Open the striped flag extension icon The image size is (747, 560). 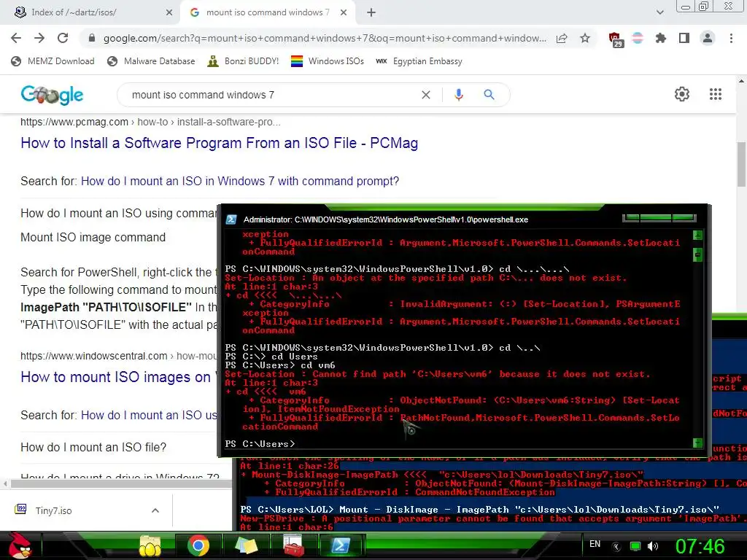(x=638, y=38)
